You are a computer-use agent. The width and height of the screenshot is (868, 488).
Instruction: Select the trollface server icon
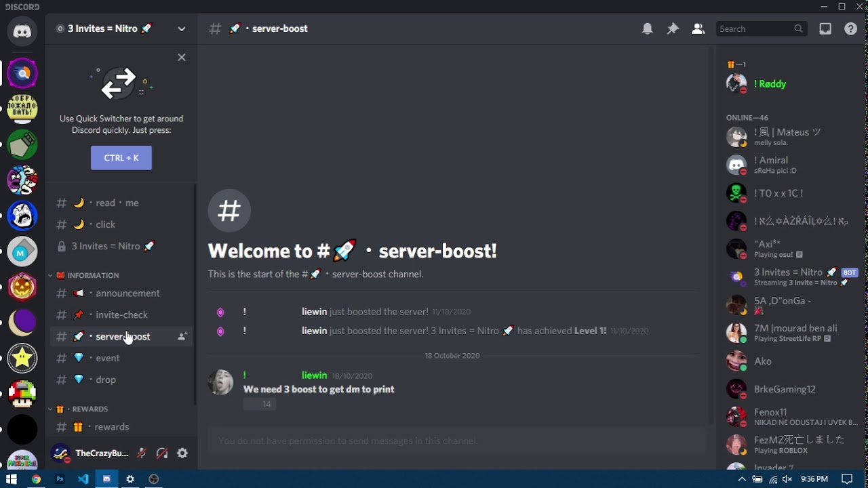pos(22,216)
